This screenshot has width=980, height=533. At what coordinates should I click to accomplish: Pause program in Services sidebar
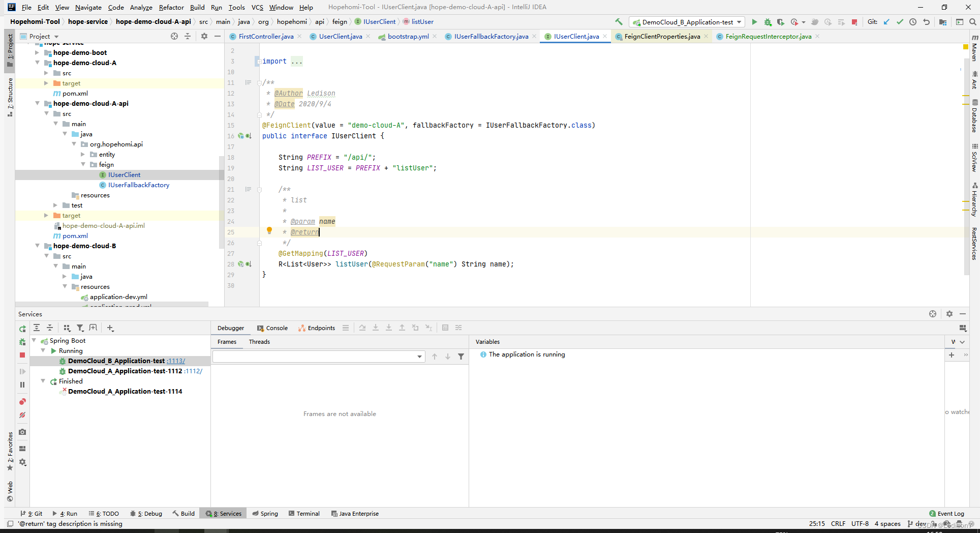22,385
